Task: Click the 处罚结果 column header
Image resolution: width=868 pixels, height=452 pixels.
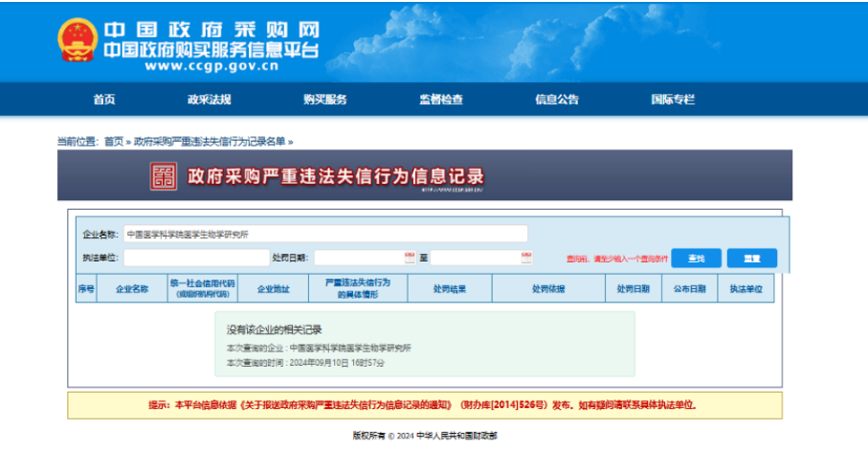Action: (450, 288)
